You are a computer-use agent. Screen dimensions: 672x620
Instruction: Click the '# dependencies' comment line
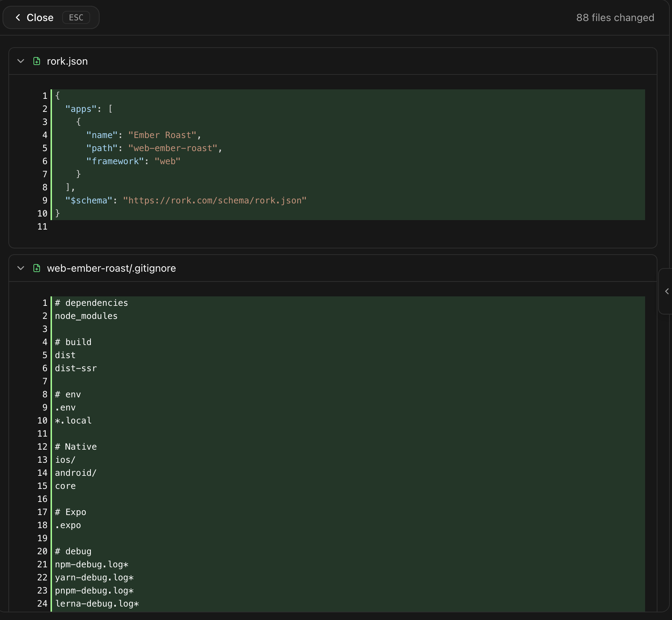(348, 303)
